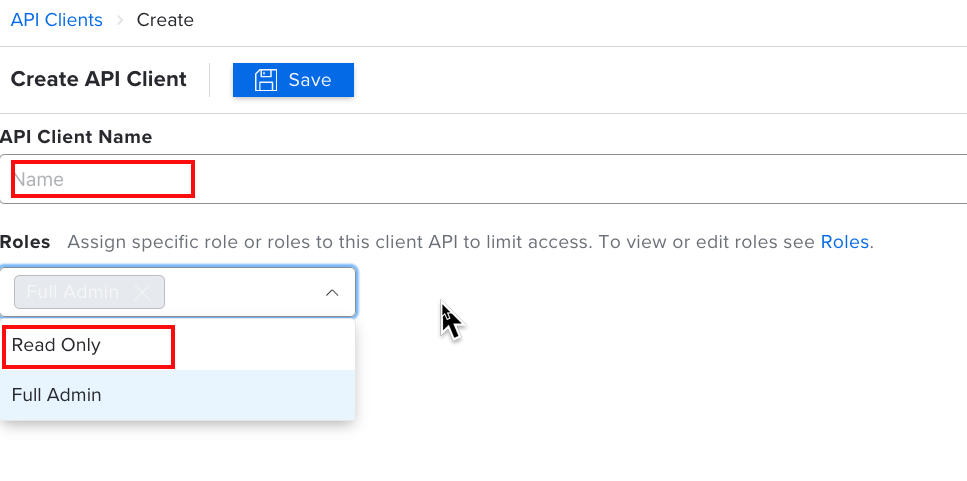
Task: Click the Name placeholder text
Action: [x=39, y=180]
